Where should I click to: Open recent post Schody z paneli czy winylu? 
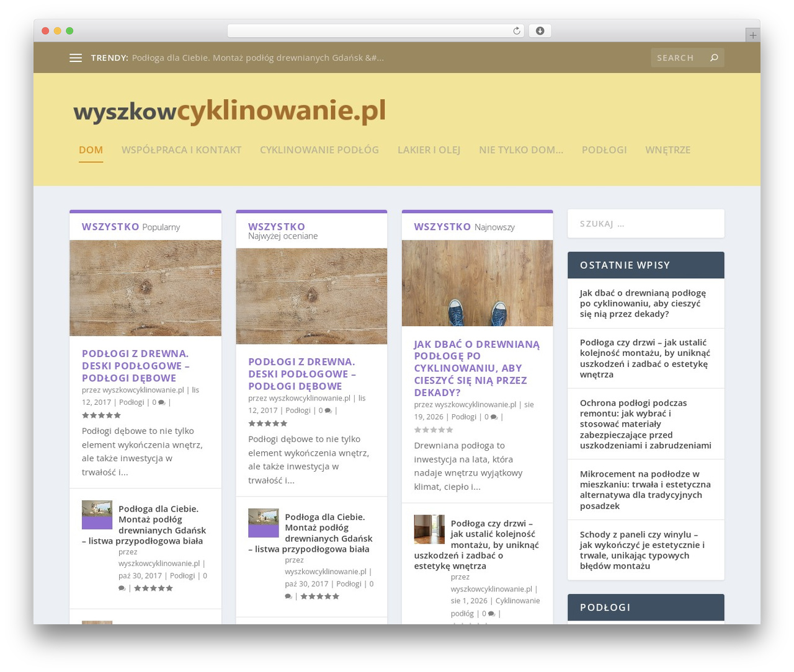(642, 550)
